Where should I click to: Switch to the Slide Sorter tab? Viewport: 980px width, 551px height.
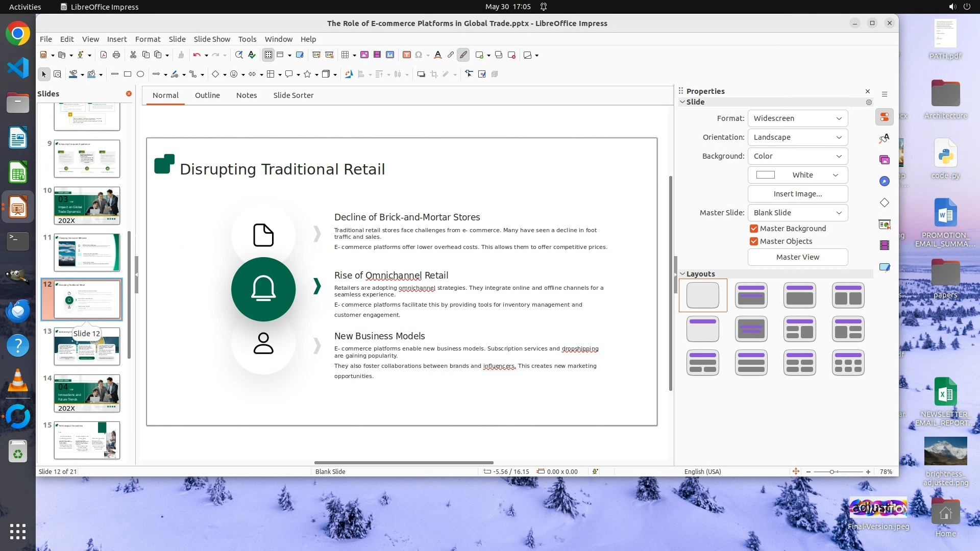pyautogui.click(x=293, y=95)
